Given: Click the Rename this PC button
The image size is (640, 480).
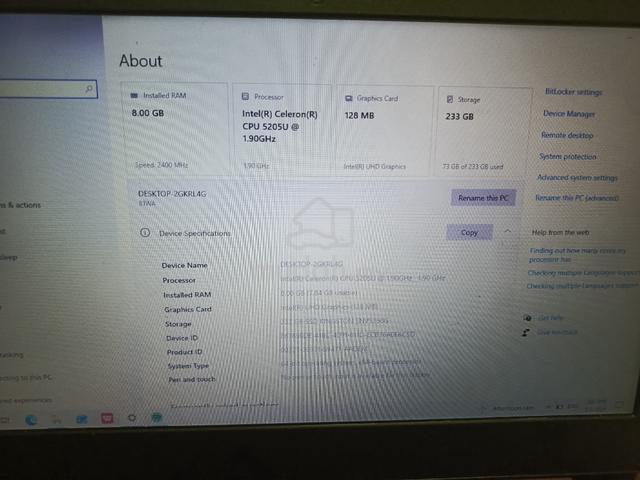Looking at the screenshot, I should coord(483,198).
